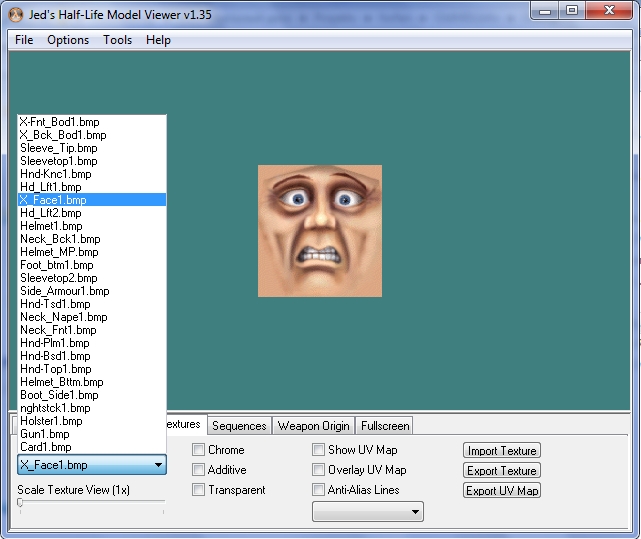
Task: Click the face texture preview image
Action: coord(320,231)
